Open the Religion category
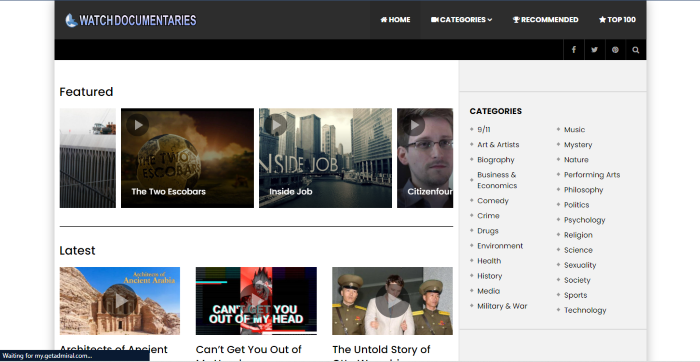This screenshot has width=700, height=362. 578,235
